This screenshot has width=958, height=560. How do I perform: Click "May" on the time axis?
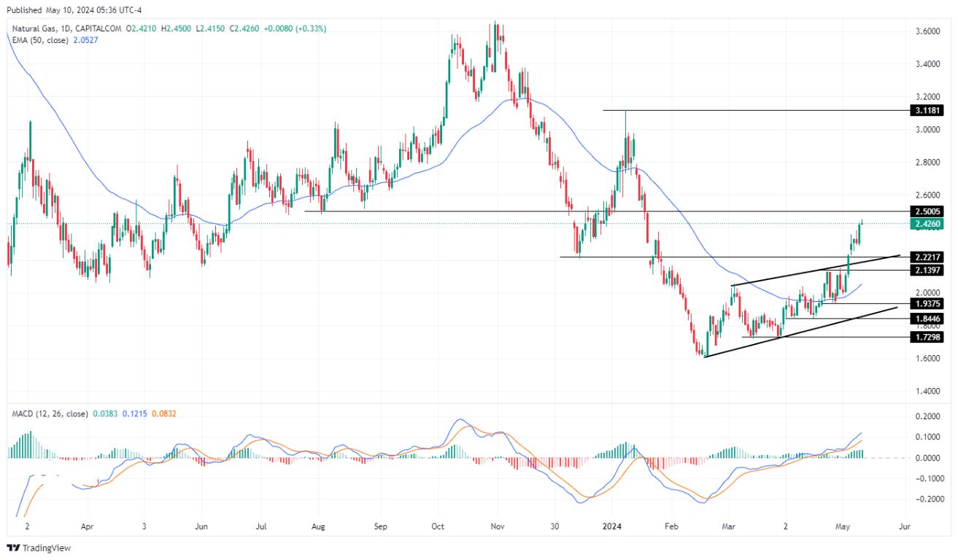[x=843, y=525]
